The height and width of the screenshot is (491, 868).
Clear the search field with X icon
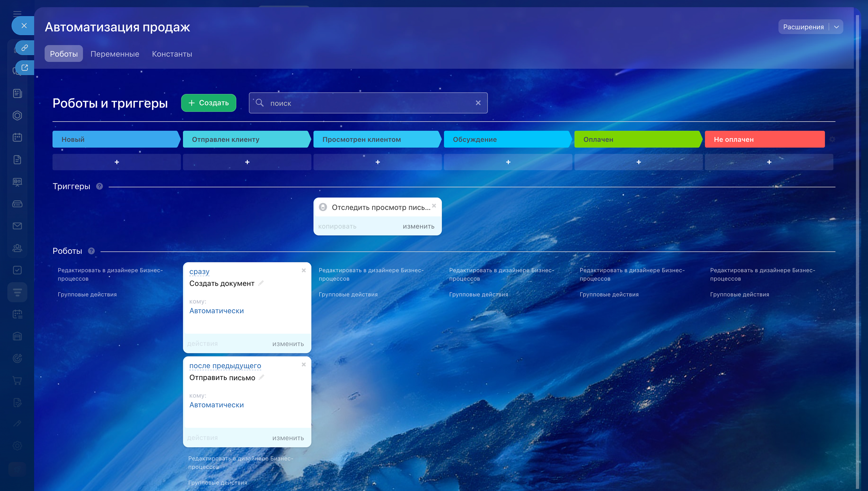tap(478, 103)
